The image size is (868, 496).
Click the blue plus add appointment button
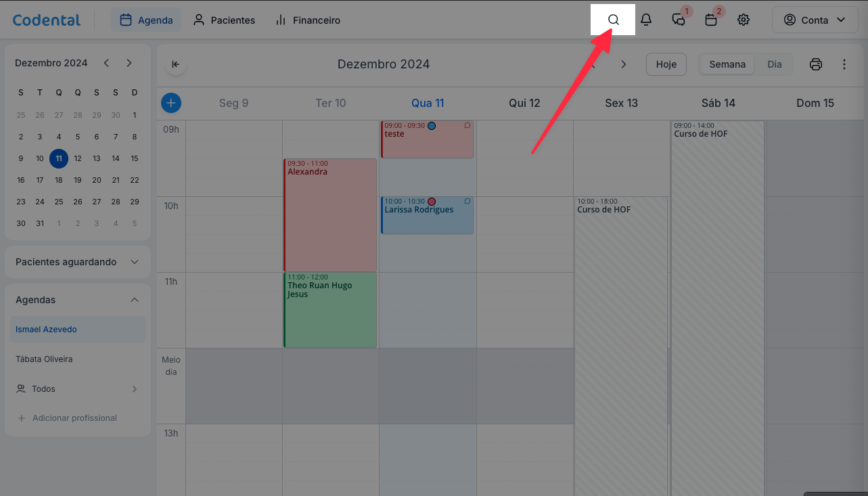[x=171, y=103]
